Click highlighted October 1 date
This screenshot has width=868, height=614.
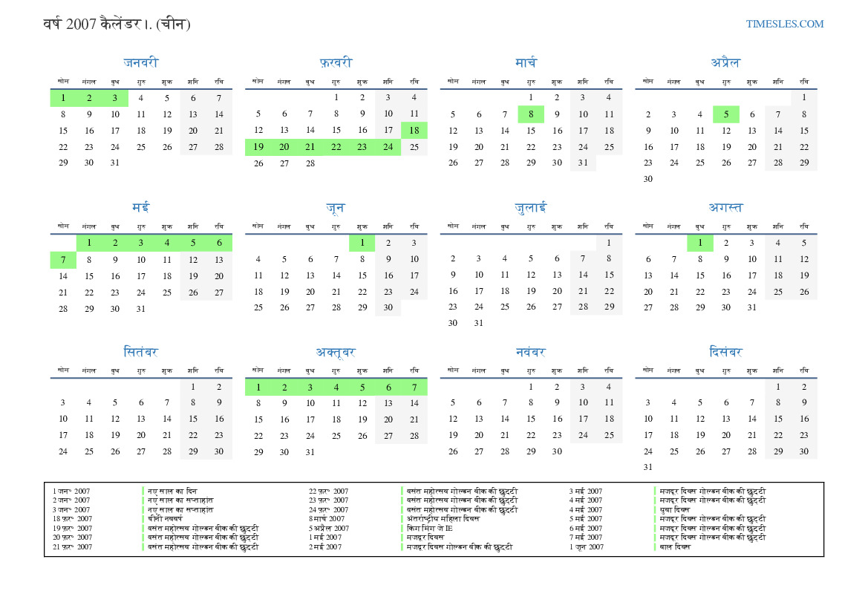(258, 388)
